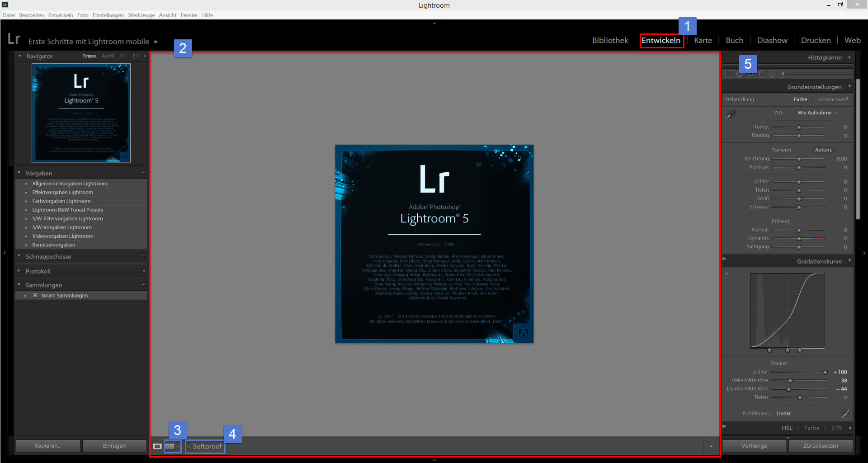Open the Werkzeuge menu

(x=141, y=15)
